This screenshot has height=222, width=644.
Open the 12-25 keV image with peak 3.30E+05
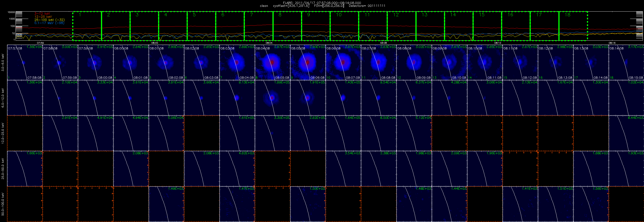[272, 133]
